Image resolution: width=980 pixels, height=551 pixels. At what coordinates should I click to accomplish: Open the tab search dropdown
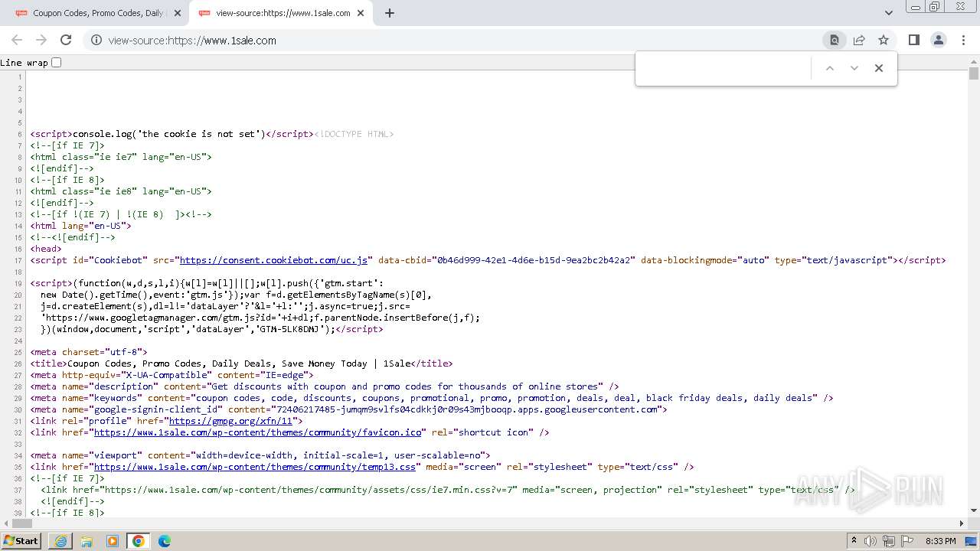coord(889,13)
